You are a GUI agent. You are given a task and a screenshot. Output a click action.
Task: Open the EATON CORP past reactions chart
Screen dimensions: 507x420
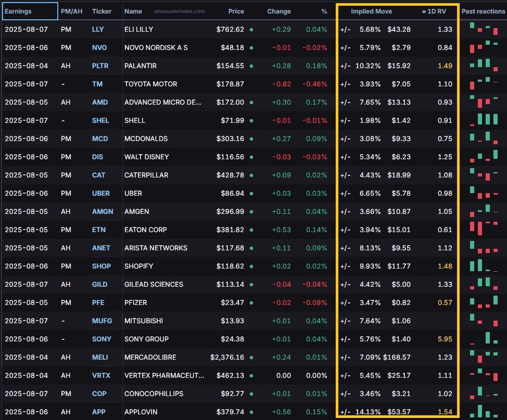pos(484,228)
